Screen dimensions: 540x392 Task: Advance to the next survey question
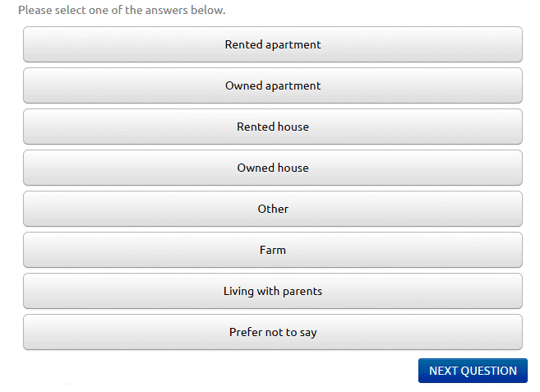click(x=473, y=371)
